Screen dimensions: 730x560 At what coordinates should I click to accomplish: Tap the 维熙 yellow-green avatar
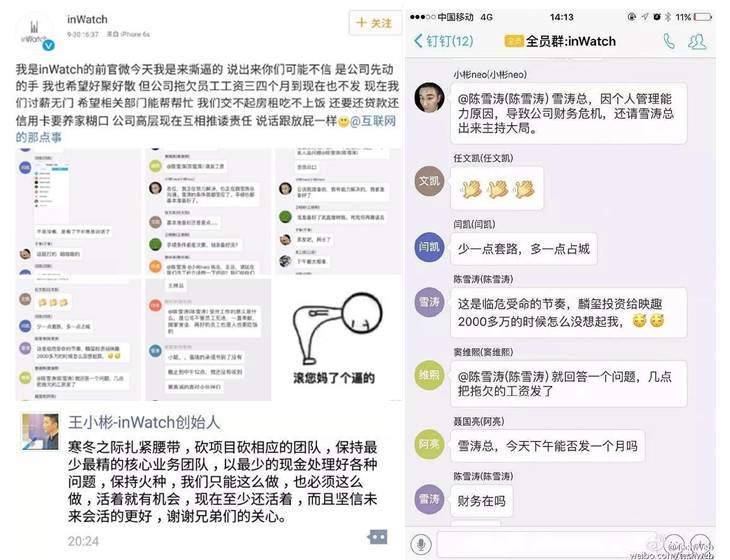(429, 375)
